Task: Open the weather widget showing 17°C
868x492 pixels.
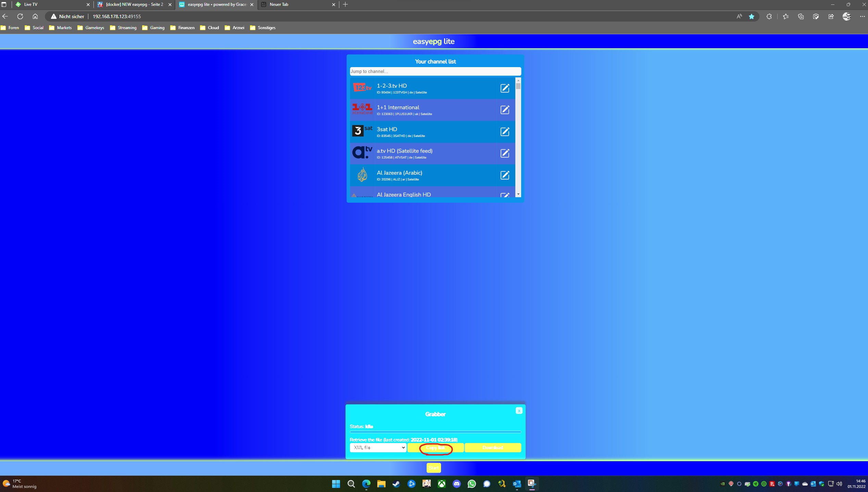Action: coord(20,484)
